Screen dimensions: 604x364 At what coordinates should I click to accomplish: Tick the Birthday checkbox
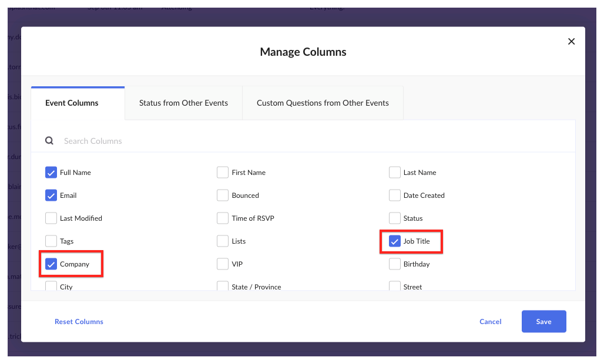(x=394, y=264)
